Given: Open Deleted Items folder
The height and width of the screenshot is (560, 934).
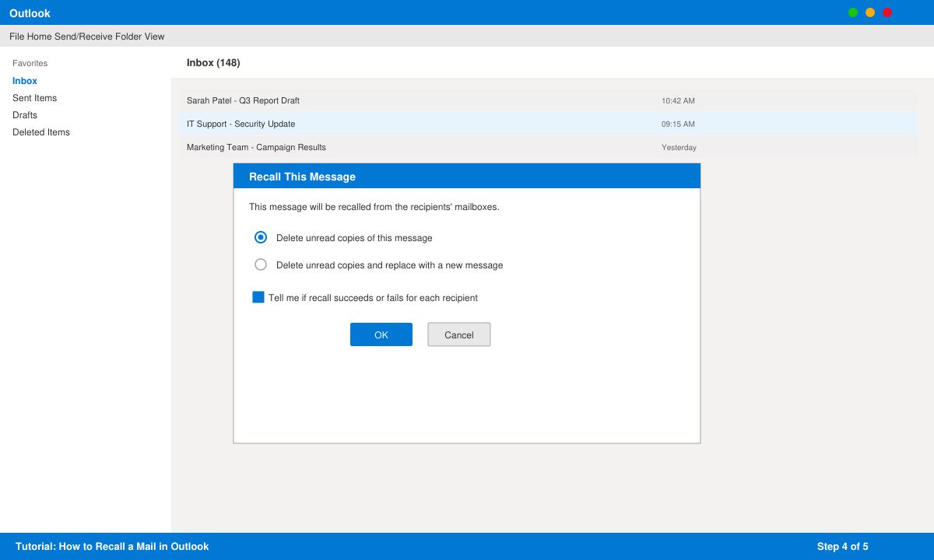Looking at the screenshot, I should pos(41,132).
